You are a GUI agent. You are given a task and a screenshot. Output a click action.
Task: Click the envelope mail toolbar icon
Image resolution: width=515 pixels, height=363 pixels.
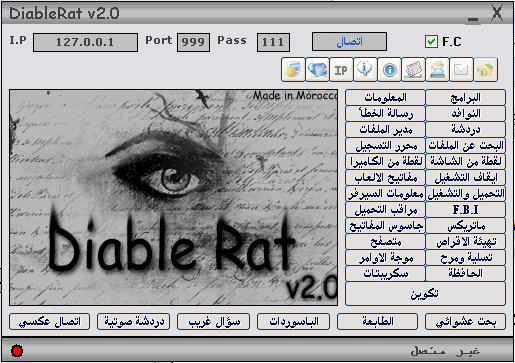pyautogui.click(x=461, y=70)
